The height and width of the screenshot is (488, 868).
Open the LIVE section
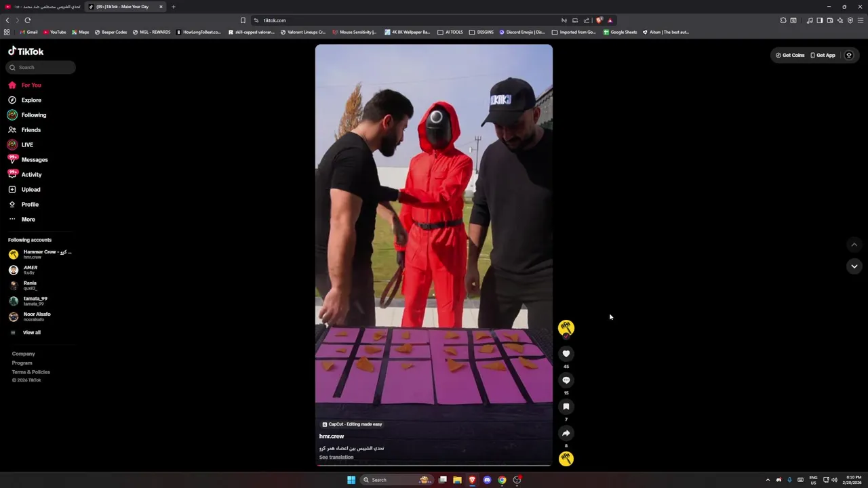pyautogui.click(x=20, y=145)
